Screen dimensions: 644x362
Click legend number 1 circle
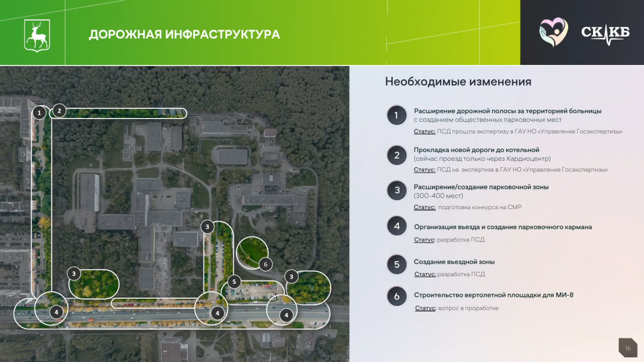click(397, 115)
